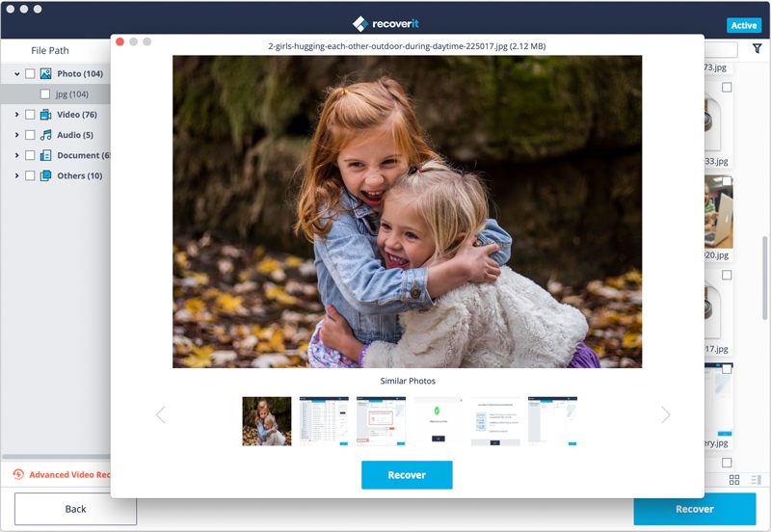Show next similar photos arrow
Screen dimensions: 771x532
coord(665,414)
